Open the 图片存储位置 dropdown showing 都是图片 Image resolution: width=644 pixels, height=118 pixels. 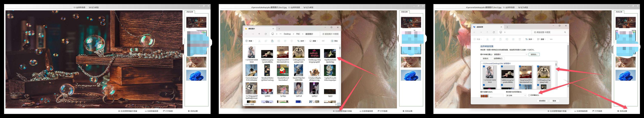[x=510, y=54]
